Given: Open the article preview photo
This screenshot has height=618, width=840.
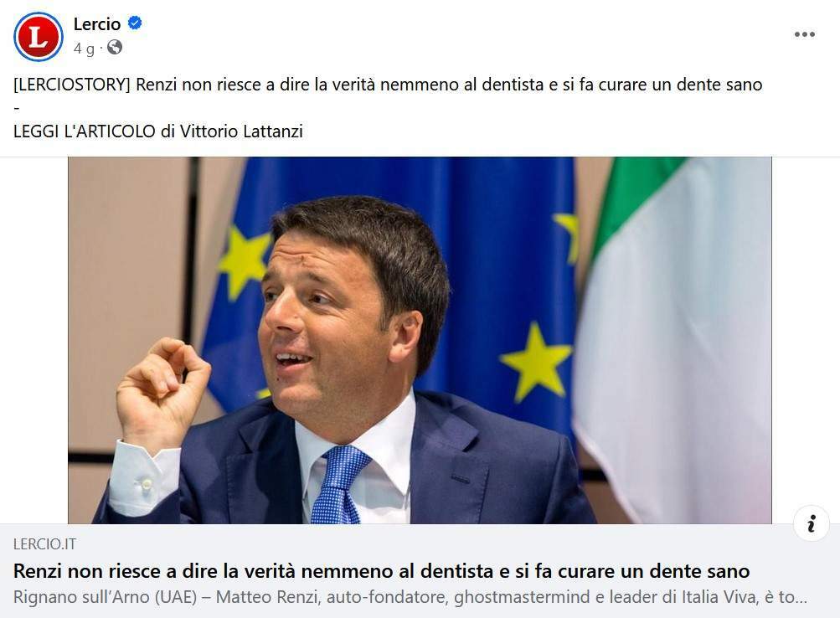Looking at the screenshot, I should point(420,340).
